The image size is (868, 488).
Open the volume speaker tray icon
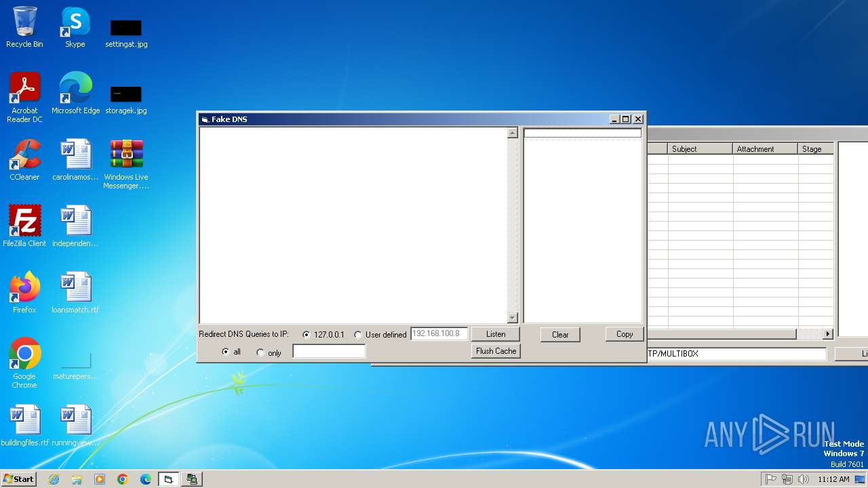[x=804, y=479]
